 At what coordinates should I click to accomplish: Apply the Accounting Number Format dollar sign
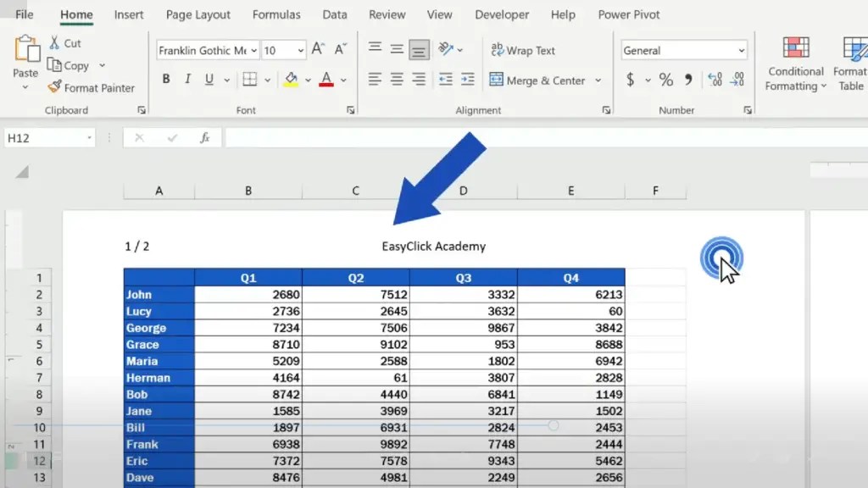(632, 80)
